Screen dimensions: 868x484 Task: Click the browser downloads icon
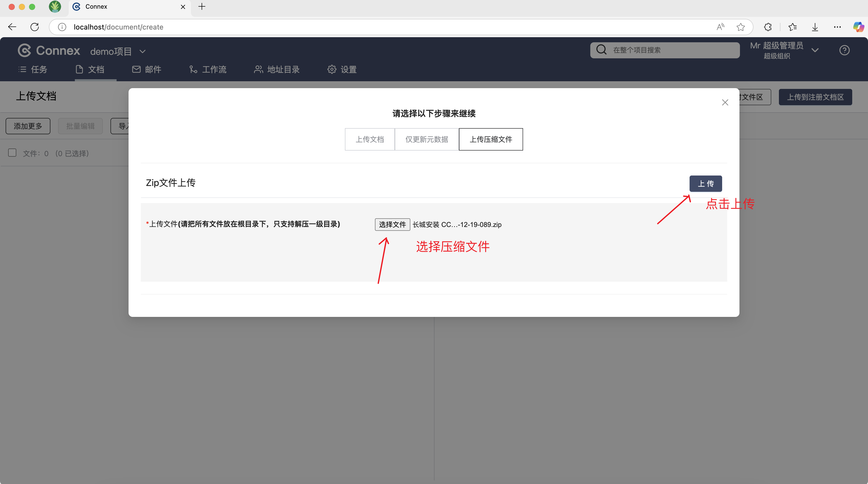pyautogui.click(x=815, y=27)
